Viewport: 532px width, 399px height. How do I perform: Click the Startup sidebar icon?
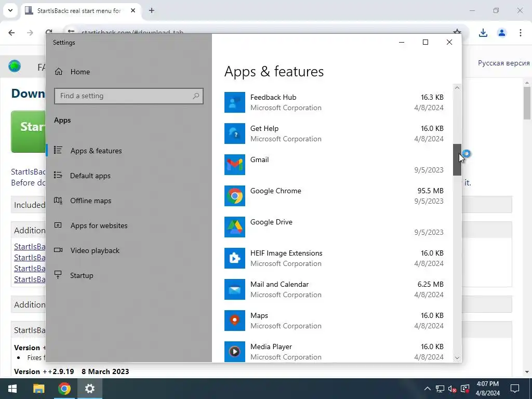58,275
